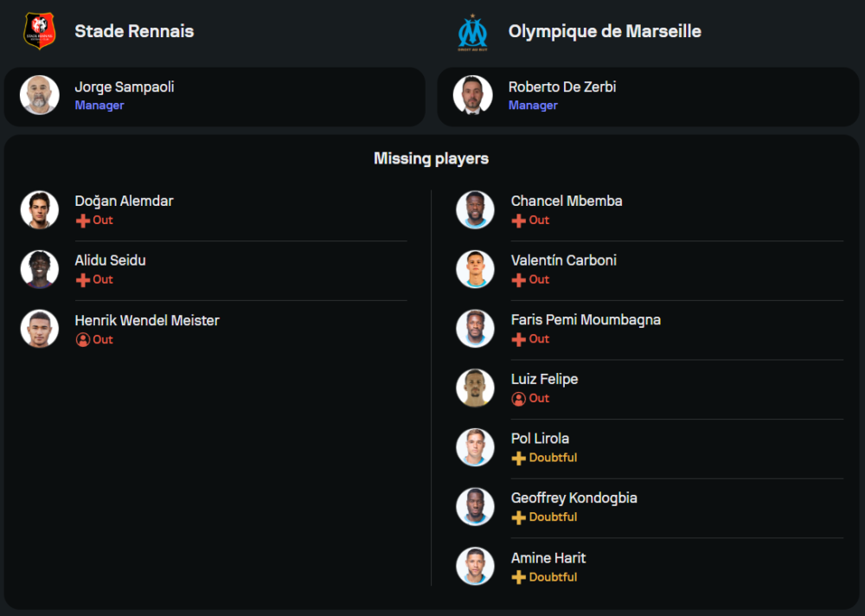Click the Olympique de Marseille club logo
Image resolution: width=865 pixels, height=616 pixels.
pyautogui.click(x=472, y=31)
